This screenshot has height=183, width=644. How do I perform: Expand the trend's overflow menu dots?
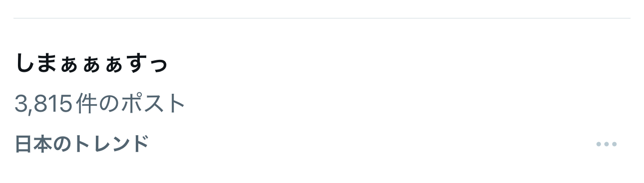click(607, 144)
